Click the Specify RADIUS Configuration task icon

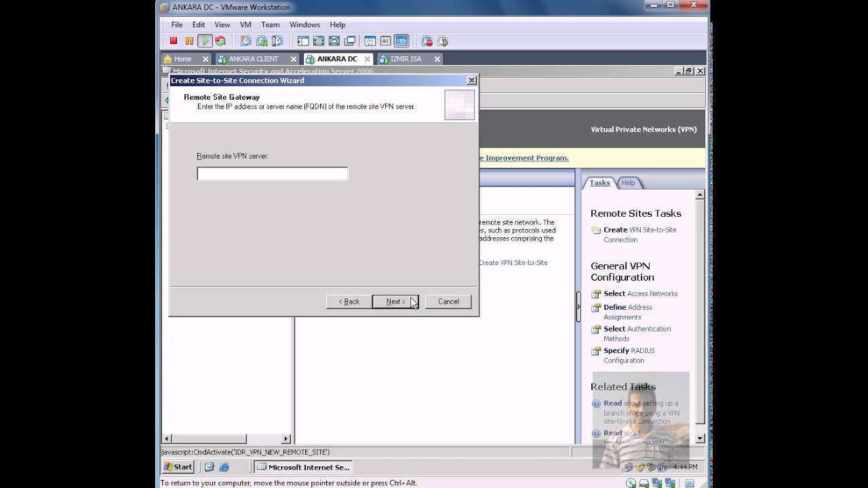[x=596, y=351]
